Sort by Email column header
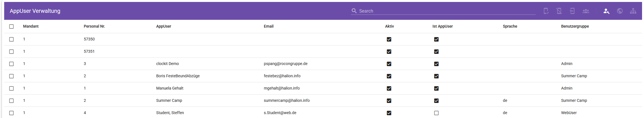Image resolution: width=644 pixels, height=118 pixels. (x=269, y=26)
